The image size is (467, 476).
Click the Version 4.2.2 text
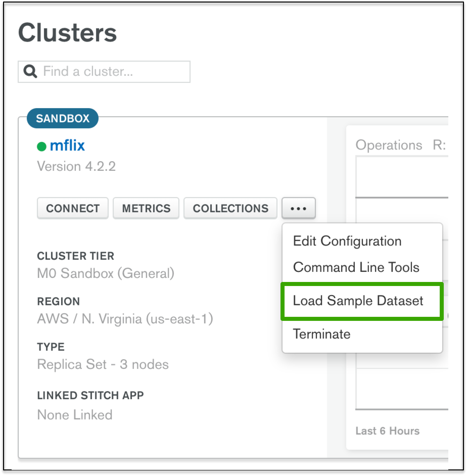77,166
